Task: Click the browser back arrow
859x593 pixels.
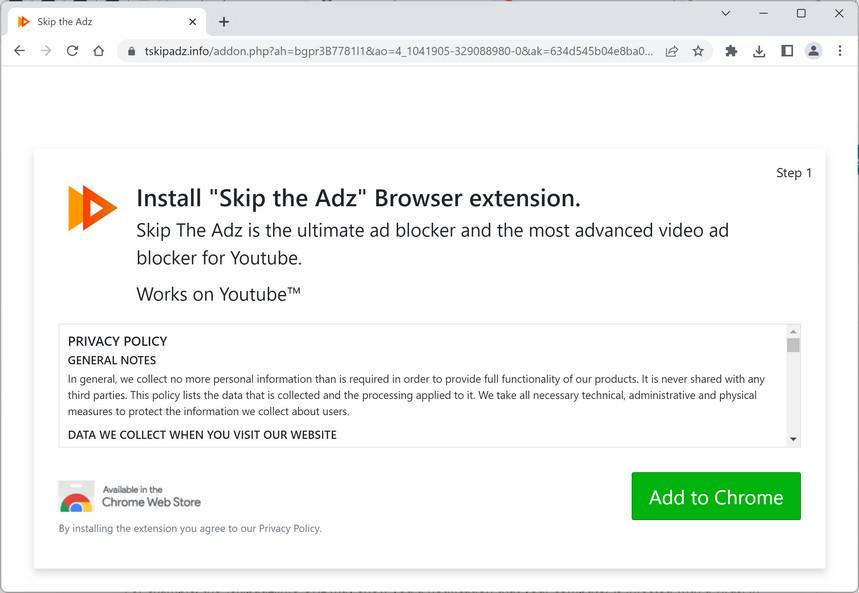Action: click(x=19, y=51)
